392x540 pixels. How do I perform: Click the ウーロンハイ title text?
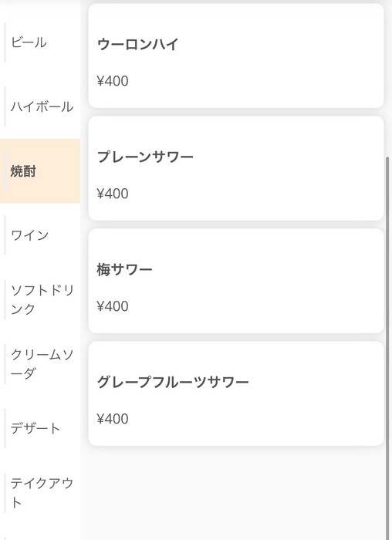138,45
